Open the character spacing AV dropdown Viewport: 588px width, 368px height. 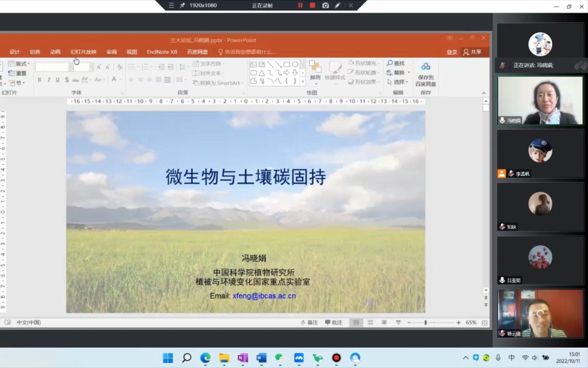(86, 80)
